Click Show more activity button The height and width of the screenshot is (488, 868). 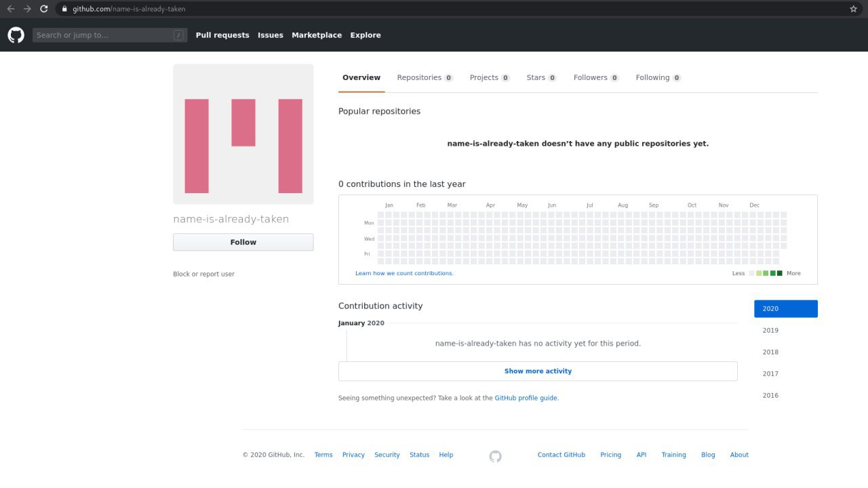[538, 371]
